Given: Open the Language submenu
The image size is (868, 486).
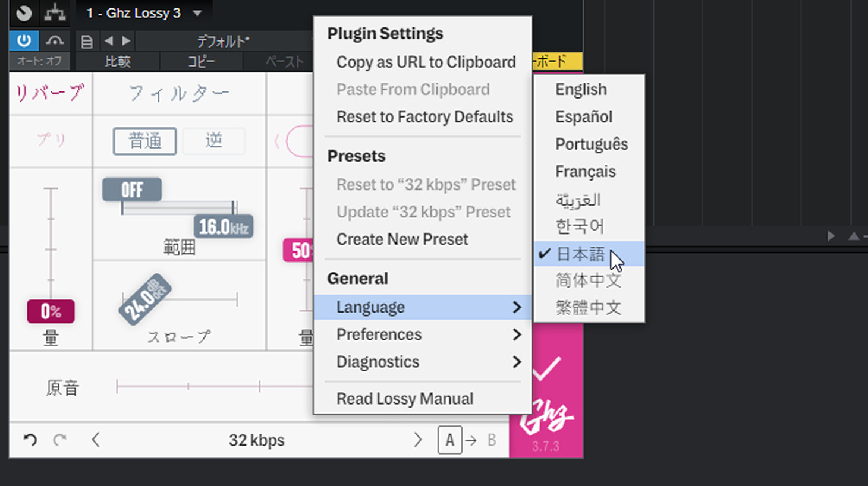Looking at the screenshot, I should click(423, 307).
